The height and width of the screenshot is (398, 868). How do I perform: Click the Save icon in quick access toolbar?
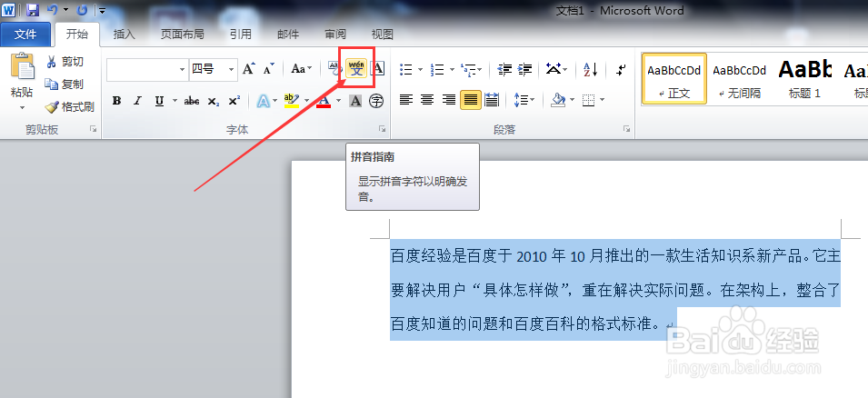(32, 9)
